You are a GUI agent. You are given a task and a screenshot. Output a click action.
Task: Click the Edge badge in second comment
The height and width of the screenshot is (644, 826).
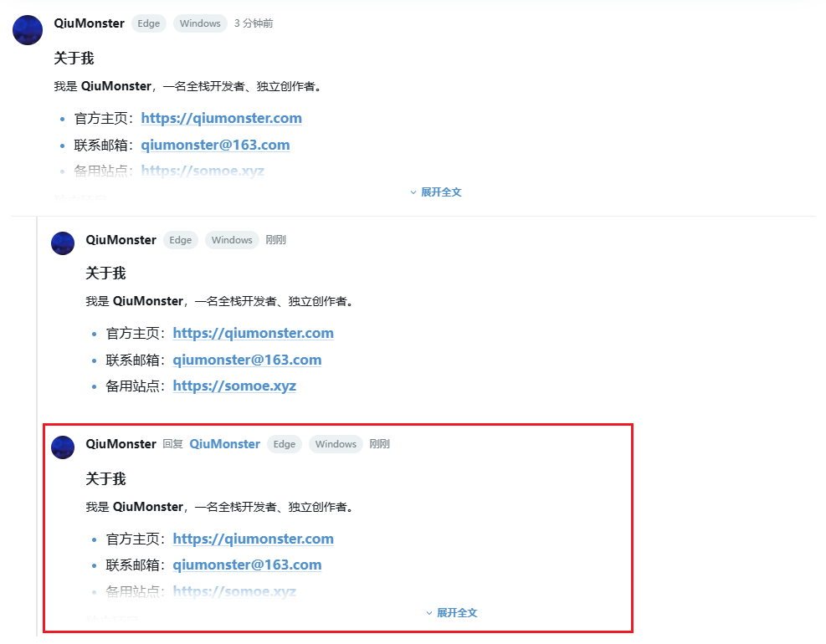181,240
